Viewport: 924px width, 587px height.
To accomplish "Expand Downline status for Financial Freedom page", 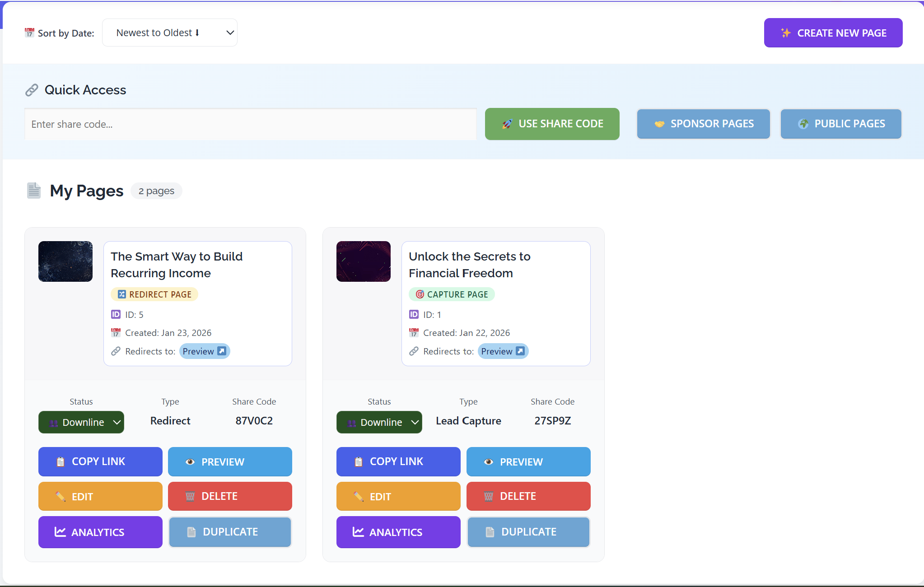I will coord(379,422).
